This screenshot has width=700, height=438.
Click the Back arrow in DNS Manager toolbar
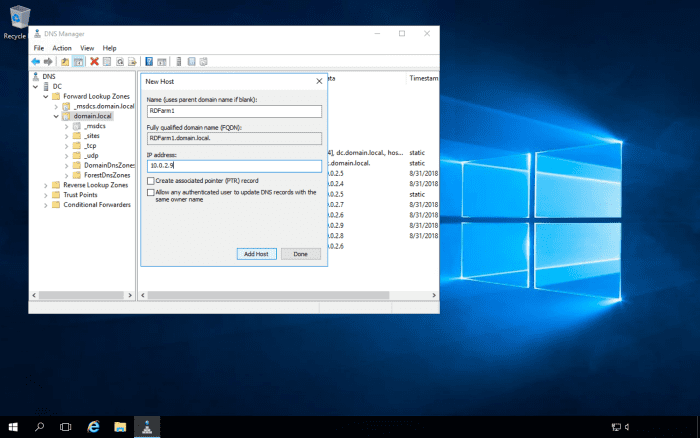click(36, 62)
